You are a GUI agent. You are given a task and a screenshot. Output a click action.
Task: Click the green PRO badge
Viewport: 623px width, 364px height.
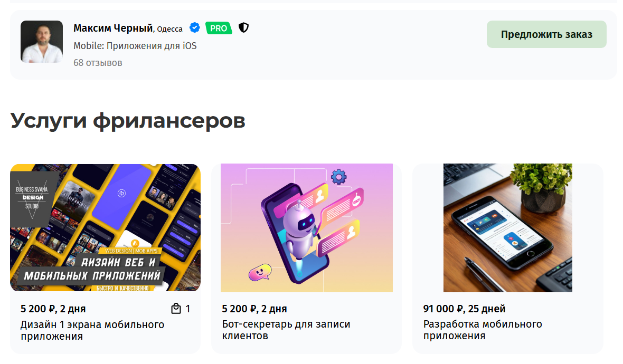pyautogui.click(x=219, y=28)
